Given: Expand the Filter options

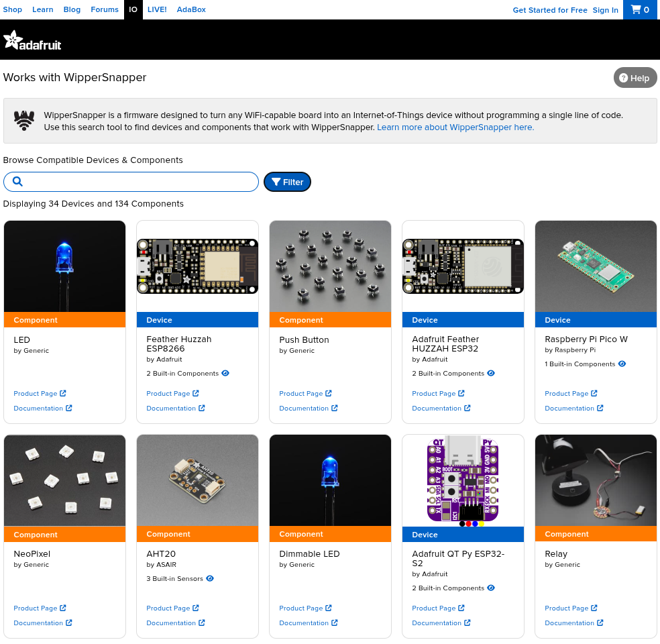Looking at the screenshot, I should (x=287, y=182).
